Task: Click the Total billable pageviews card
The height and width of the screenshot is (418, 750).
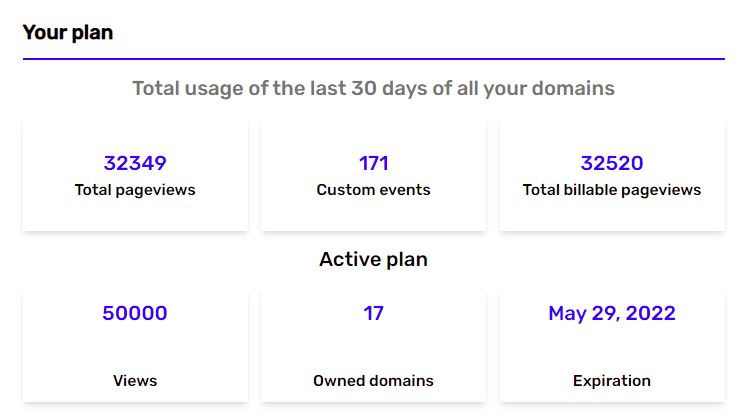Action: (x=612, y=176)
